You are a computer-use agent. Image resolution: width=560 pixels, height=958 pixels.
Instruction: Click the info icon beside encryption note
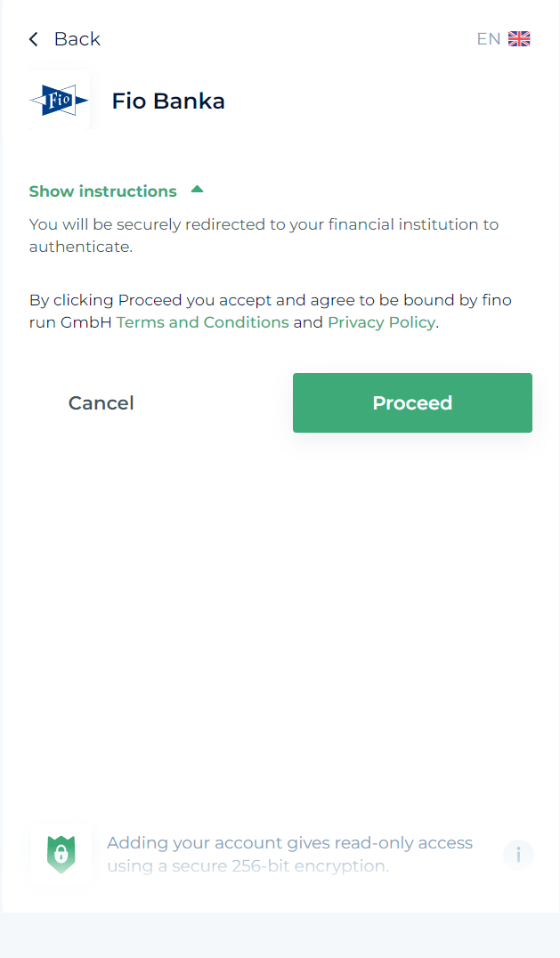518,855
